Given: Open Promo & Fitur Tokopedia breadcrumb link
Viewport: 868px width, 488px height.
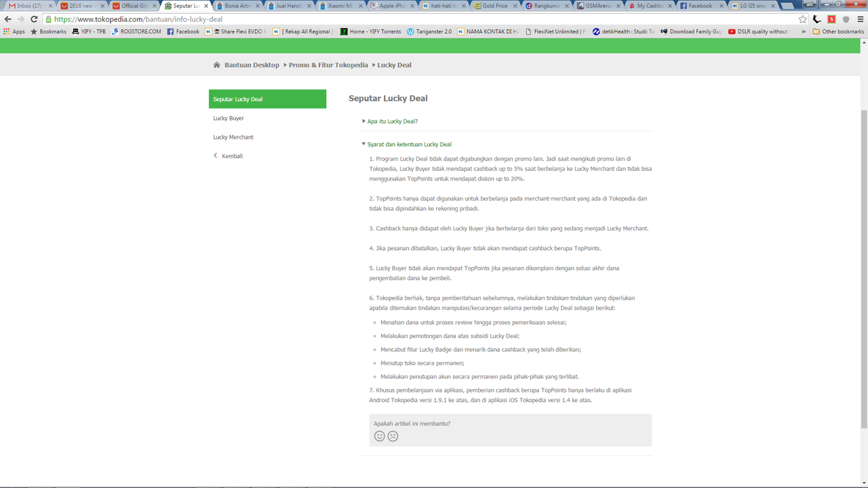Looking at the screenshot, I should pos(328,65).
